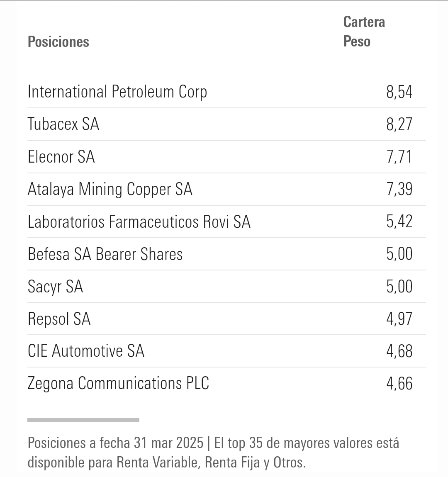This screenshot has height=477, width=448.
Task: Click the Cartera Peso column header
Action: [364, 32]
